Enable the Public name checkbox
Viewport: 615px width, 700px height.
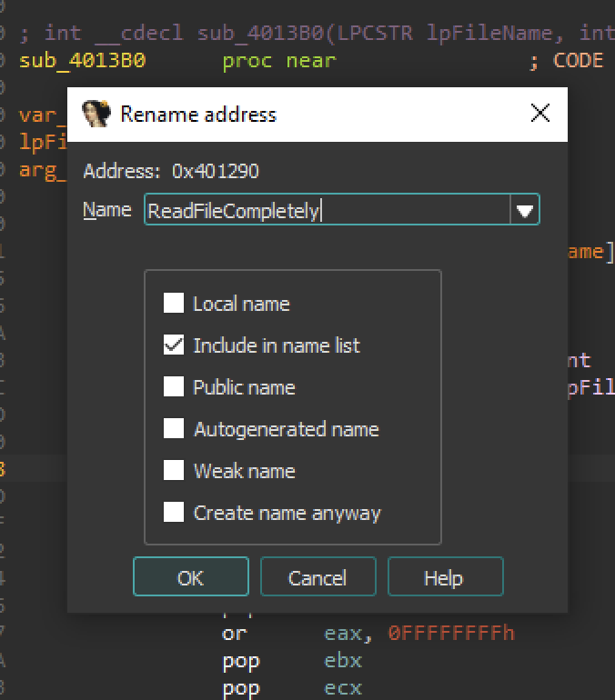pyautogui.click(x=174, y=386)
